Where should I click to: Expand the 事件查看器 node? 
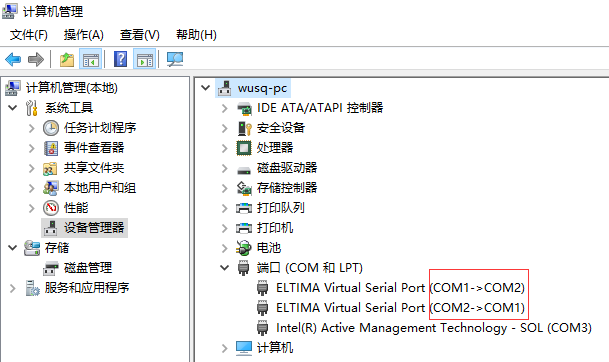click(32, 148)
